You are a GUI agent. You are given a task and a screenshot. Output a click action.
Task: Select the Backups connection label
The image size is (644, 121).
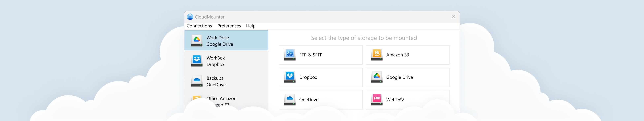(215, 78)
